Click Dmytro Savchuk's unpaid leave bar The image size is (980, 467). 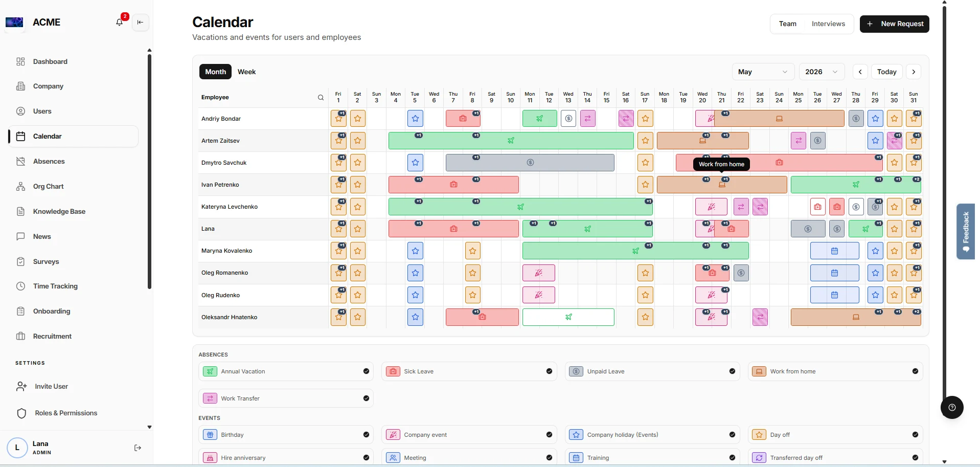[530, 163]
